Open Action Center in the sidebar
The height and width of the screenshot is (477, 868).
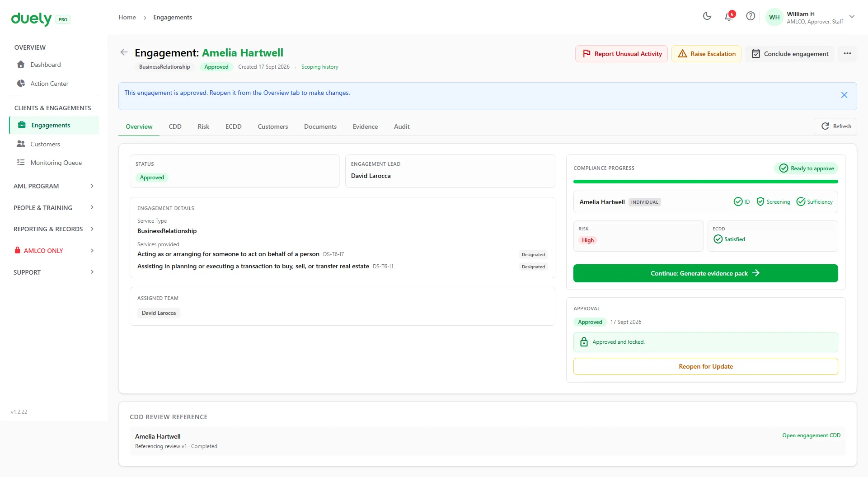[x=54, y=84]
